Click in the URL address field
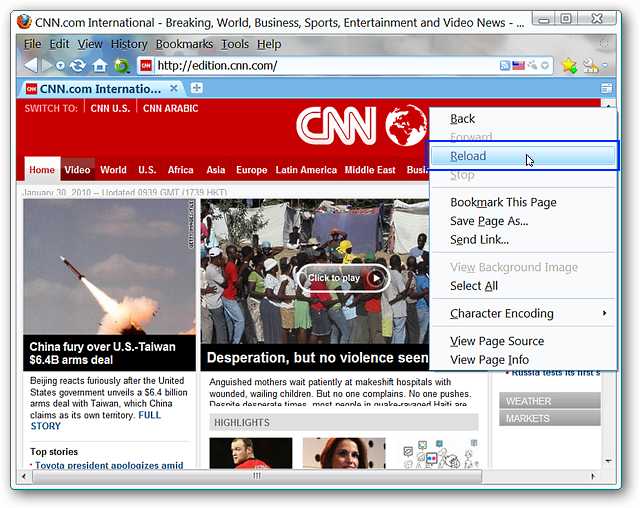The width and height of the screenshot is (640, 508). pyautogui.click(x=320, y=66)
